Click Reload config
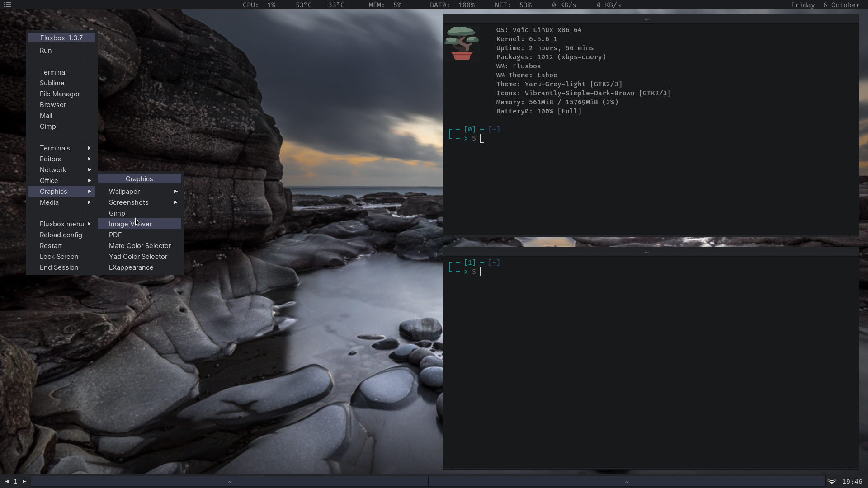The width and height of the screenshot is (868, 488). coord(61,235)
